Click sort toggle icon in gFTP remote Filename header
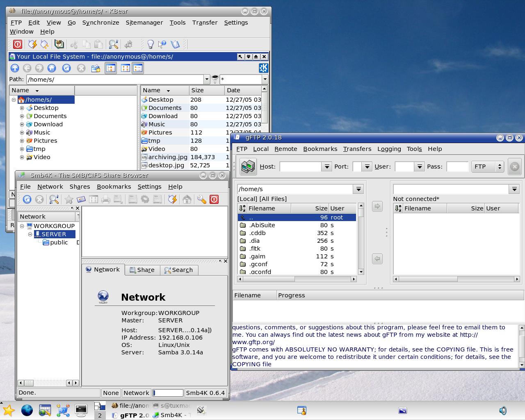Screen dimensions: 525x420 coord(398,208)
